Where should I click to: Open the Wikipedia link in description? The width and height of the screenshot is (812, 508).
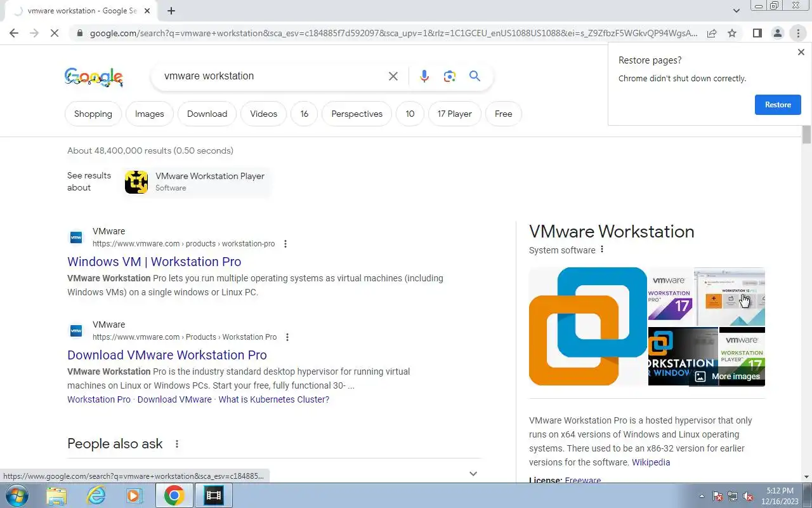651,462
